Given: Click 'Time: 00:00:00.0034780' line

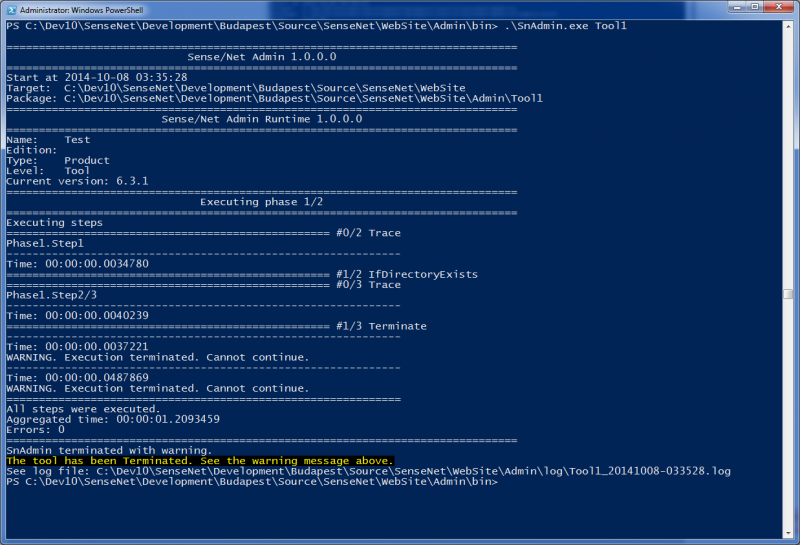Looking at the screenshot, I should 78,264.
